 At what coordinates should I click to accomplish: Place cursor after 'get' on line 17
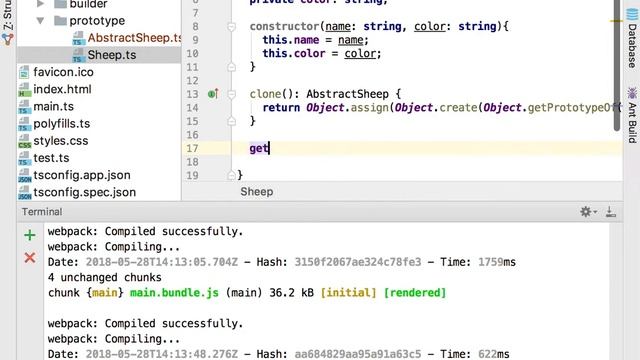269,148
